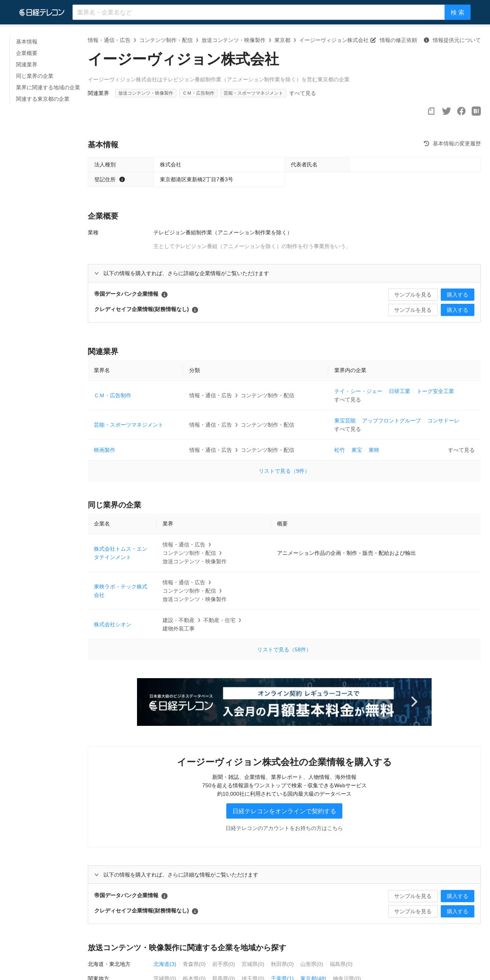Focus the 業界名・企業名 search field
This screenshot has width=490, height=980.
[258, 12]
